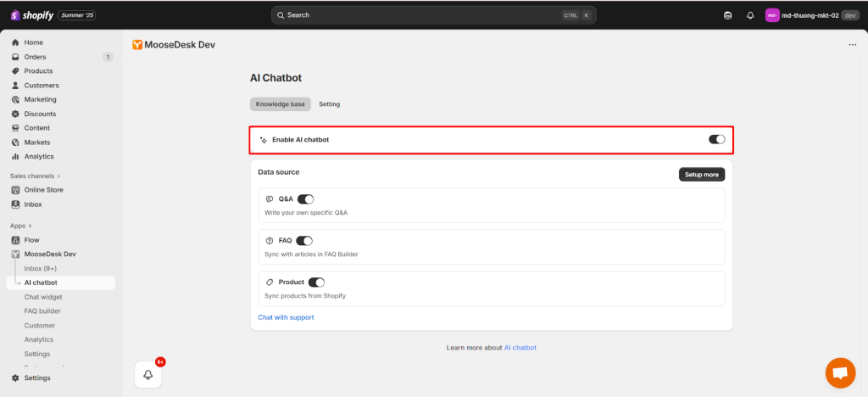Select the Knowledge base tab
868x397 pixels.
click(x=280, y=104)
